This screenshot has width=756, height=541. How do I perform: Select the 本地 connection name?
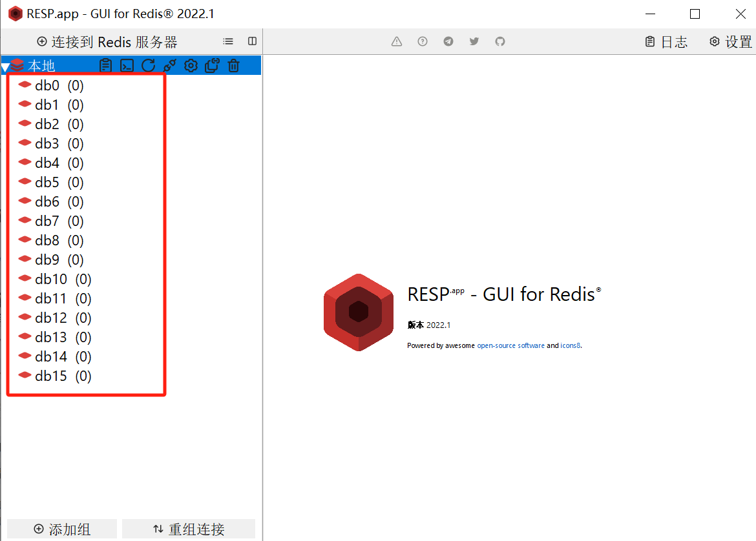pyautogui.click(x=41, y=65)
